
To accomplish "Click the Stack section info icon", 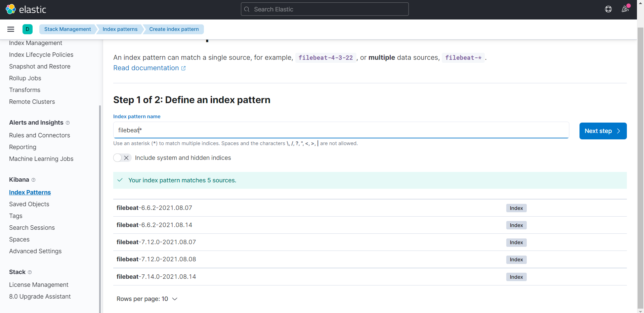I will (30, 272).
